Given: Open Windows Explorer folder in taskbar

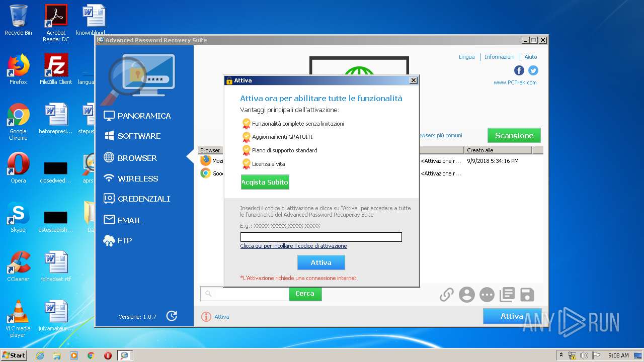Looking at the screenshot, I should click(x=57, y=355).
